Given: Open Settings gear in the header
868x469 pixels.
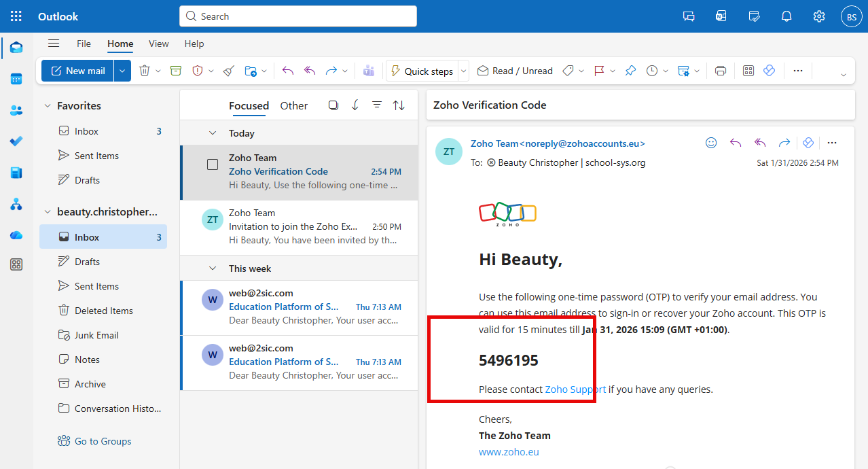Looking at the screenshot, I should click(819, 16).
